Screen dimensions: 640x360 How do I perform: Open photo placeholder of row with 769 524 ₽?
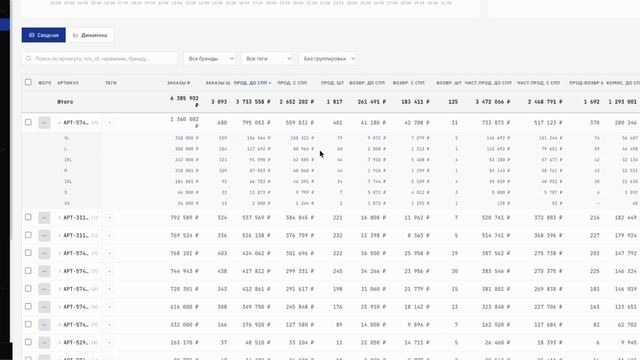(44, 236)
